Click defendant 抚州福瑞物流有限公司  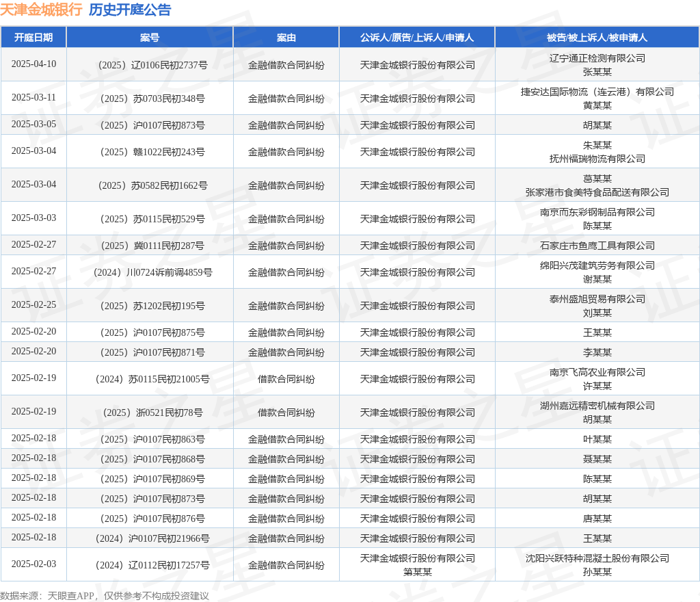pyautogui.click(x=597, y=159)
